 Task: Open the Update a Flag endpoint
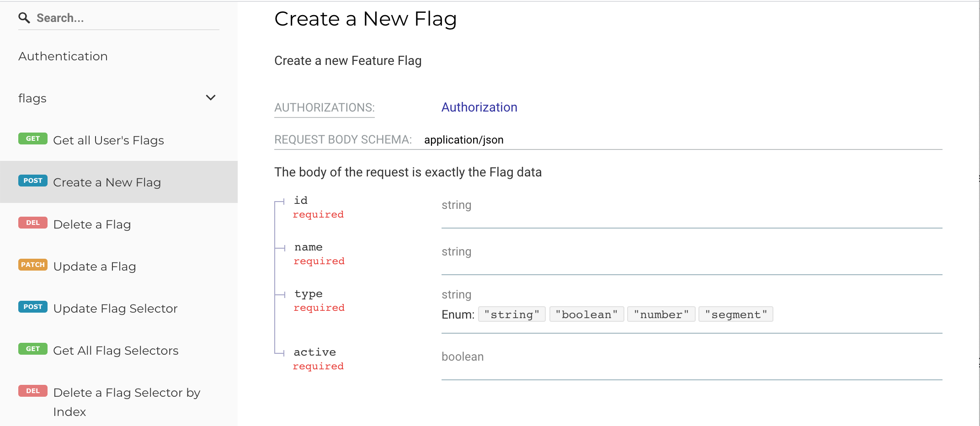(95, 266)
